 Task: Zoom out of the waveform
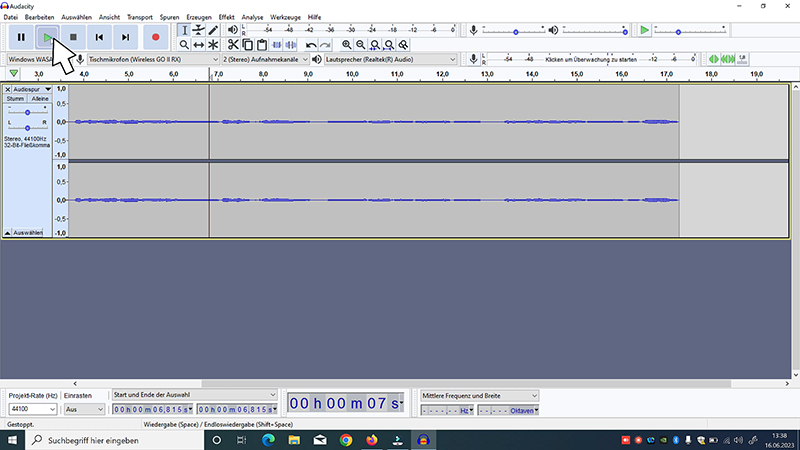pyautogui.click(x=361, y=45)
